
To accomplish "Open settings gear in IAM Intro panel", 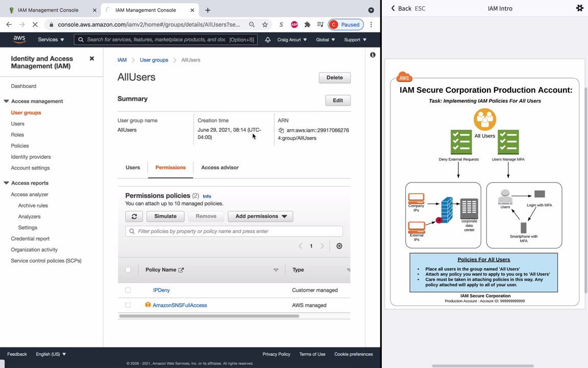I will pyautogui.click(x=579, y=8).
